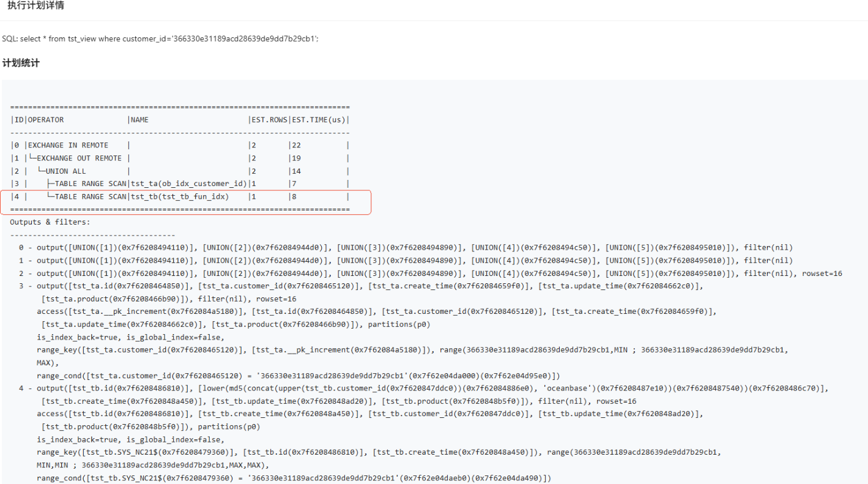Click the Outputs & filters label
This screenshot has width=868, height=484.
click(x=50, y=222)
